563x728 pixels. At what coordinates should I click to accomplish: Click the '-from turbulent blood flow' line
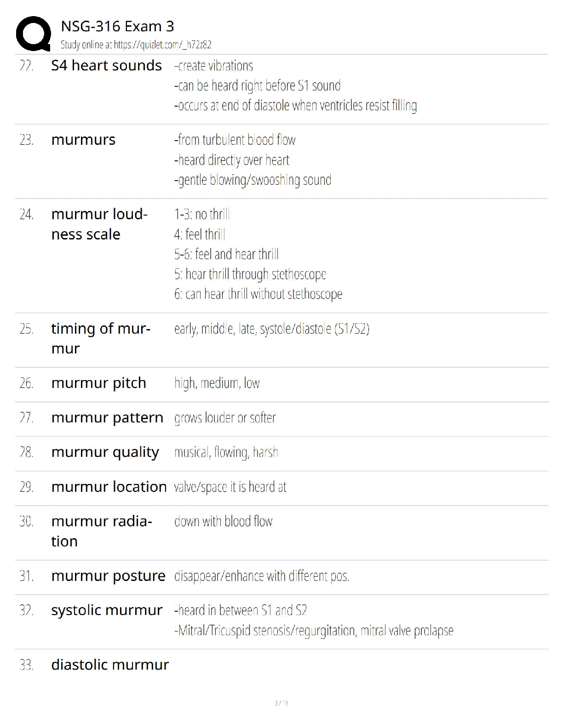[235, 140]
